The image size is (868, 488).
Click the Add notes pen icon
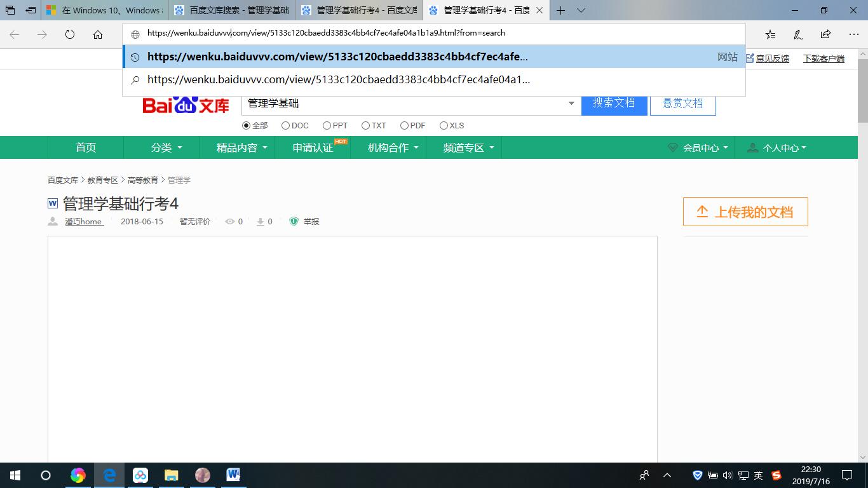tap(797, 34)
